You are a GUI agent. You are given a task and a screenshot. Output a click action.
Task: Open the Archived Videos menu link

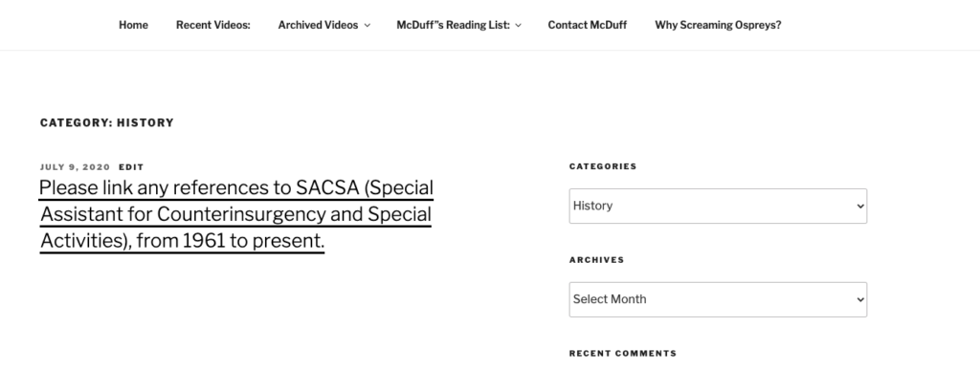click(318, 25)
